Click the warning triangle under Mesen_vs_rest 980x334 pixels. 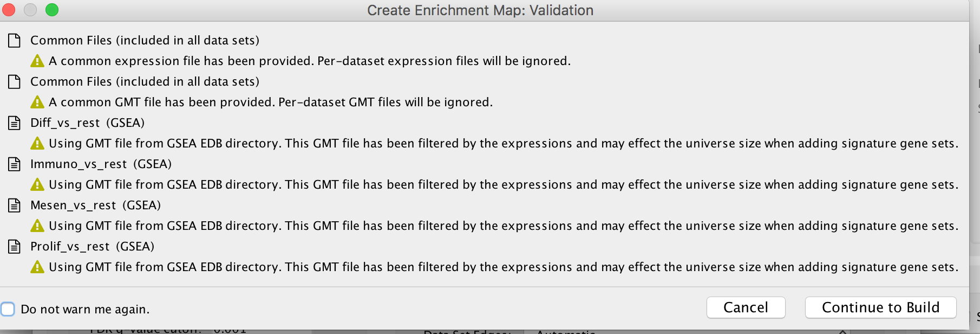(x=37, y=226)
